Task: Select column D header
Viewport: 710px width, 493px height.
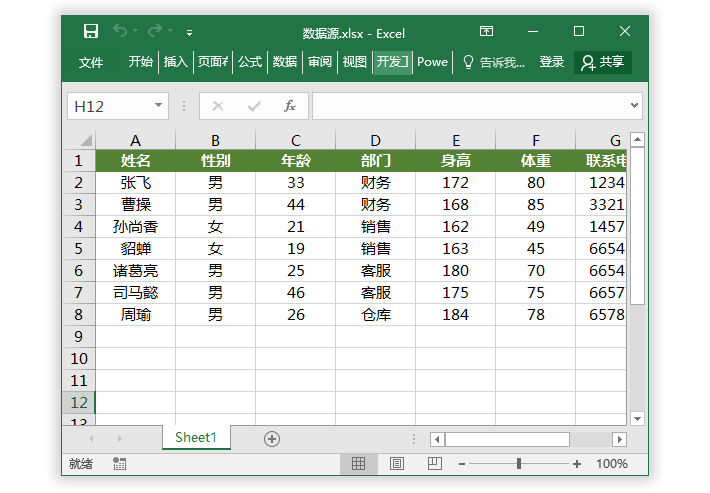Action: 375,140
